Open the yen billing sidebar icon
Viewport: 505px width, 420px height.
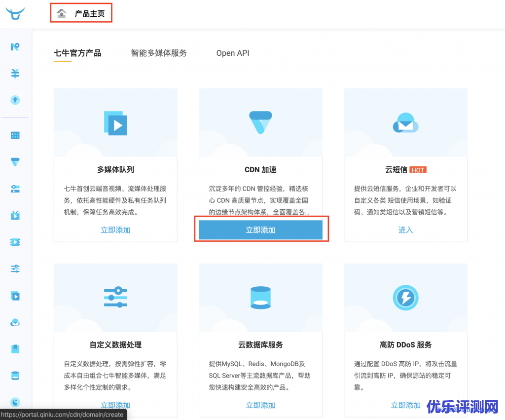coord(15,74)
